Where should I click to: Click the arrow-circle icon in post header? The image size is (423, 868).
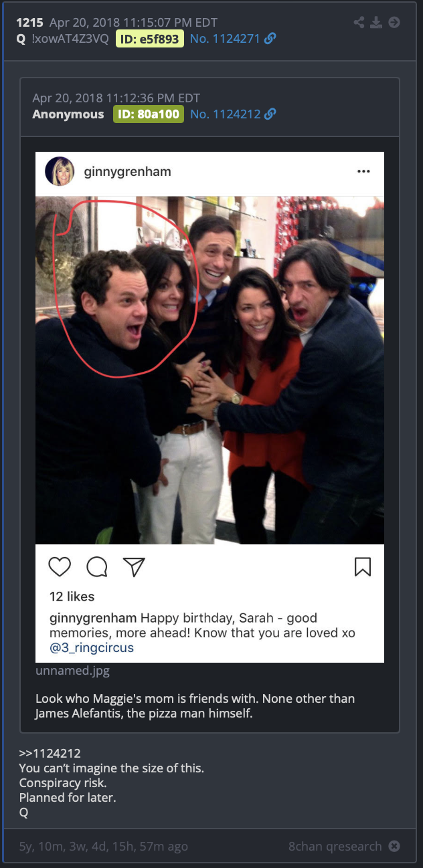[394, 23]
